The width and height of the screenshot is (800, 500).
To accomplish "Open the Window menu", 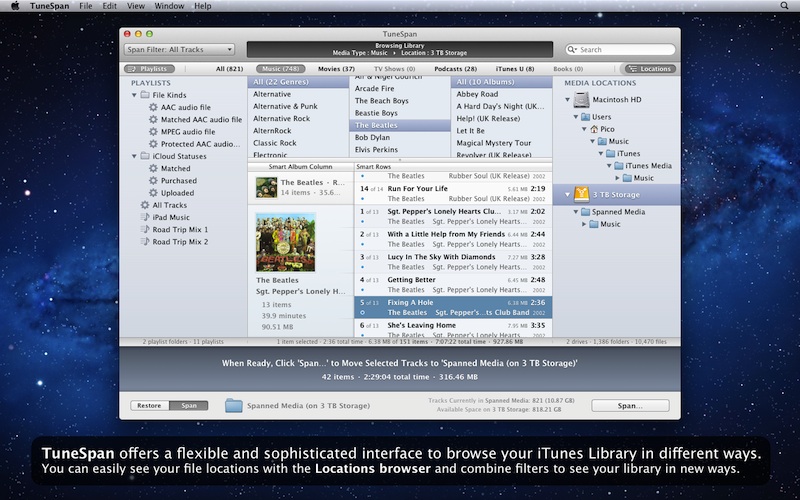I will (169, 6).
